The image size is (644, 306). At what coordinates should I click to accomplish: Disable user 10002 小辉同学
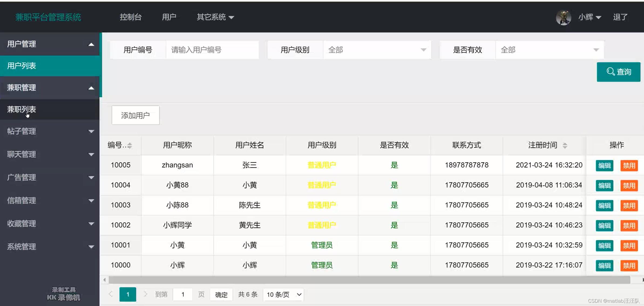(x=629, y=226)
